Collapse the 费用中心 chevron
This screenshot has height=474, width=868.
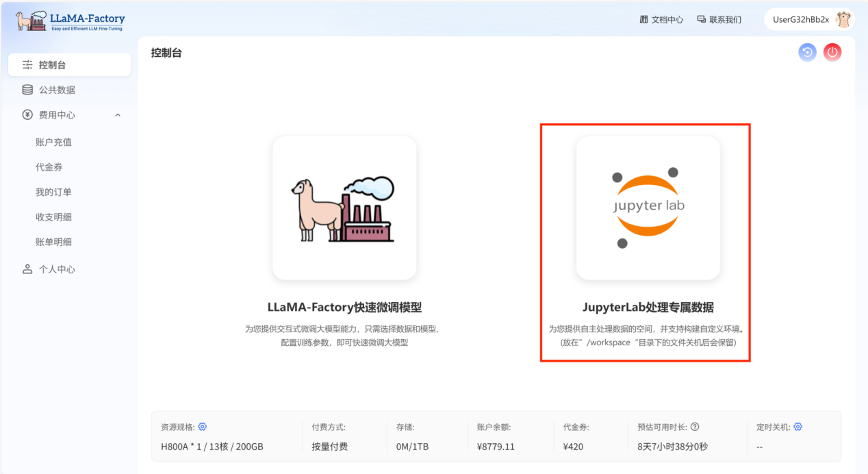click(x=118, y=115)
